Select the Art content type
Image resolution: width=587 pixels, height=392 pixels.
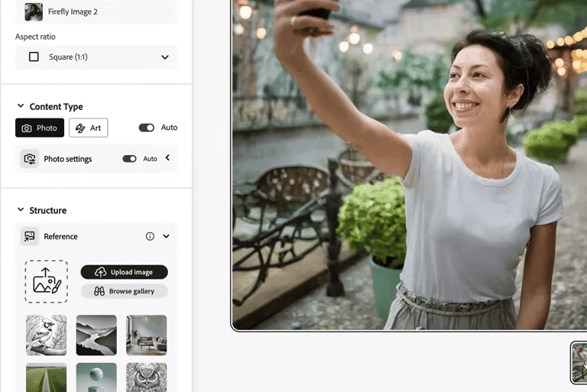coord(89,128)
